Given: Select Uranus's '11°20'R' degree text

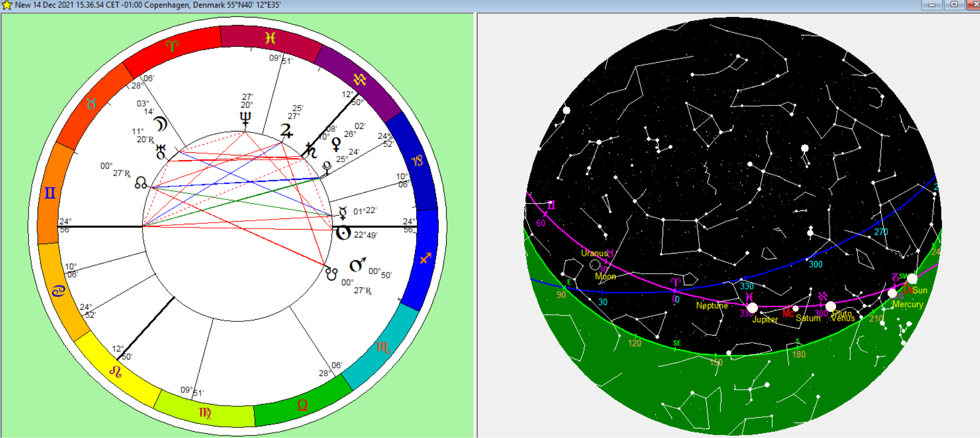Looking at the screenshot, I should pyautogui.click(x=143, y=136).
